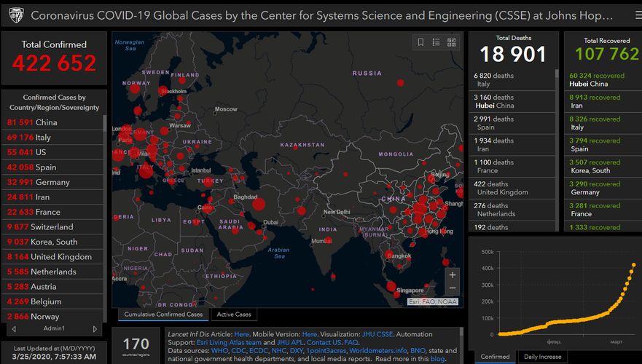Zoom in on the map

[x=453, y=275]
